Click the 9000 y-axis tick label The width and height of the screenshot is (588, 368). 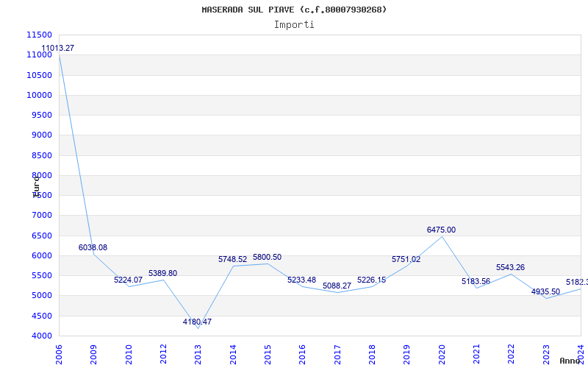click(x=41, y=135)
